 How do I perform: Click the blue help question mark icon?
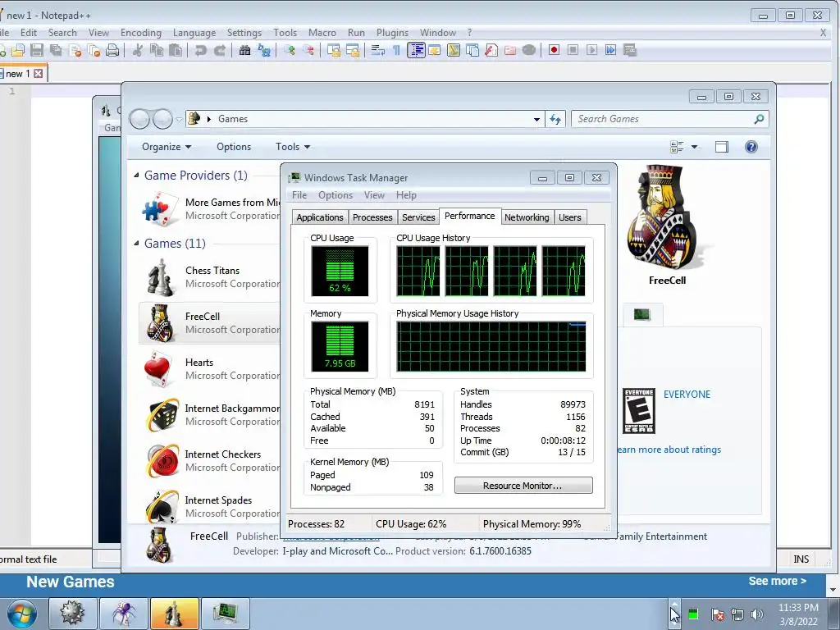(x=751, y=147)
